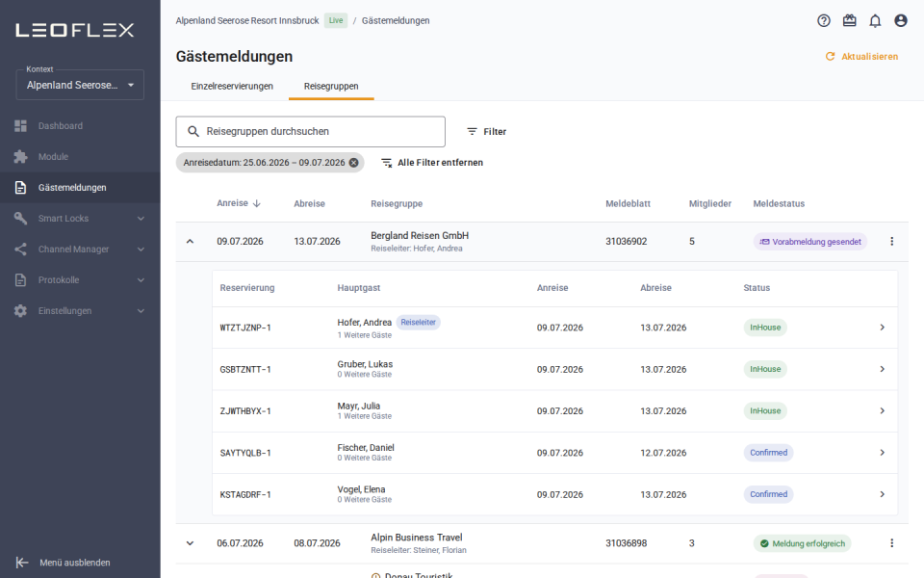Open reservation WTZTJZNP-1 details arrow
The image size is (924, 578).
tap(883, 328)
